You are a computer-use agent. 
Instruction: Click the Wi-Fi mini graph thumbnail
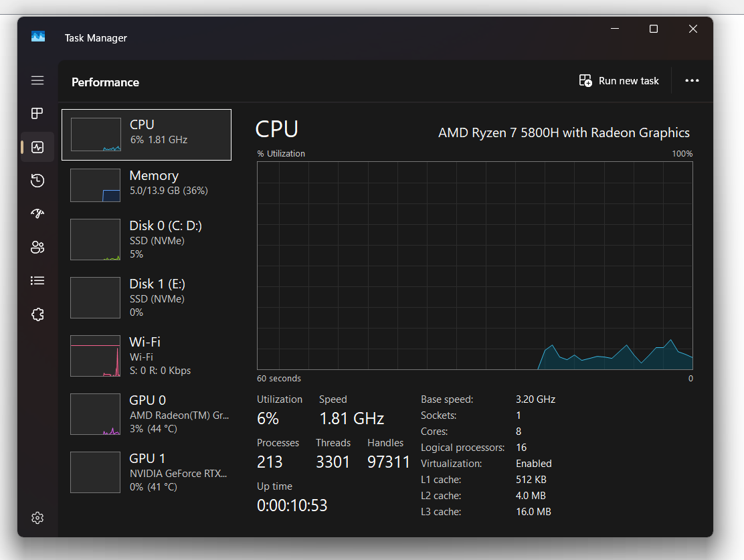tap(96, 356)
